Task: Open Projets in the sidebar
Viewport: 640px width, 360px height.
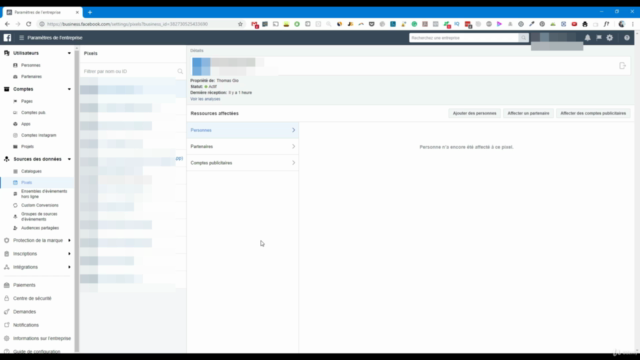Action: pos(27,147)
